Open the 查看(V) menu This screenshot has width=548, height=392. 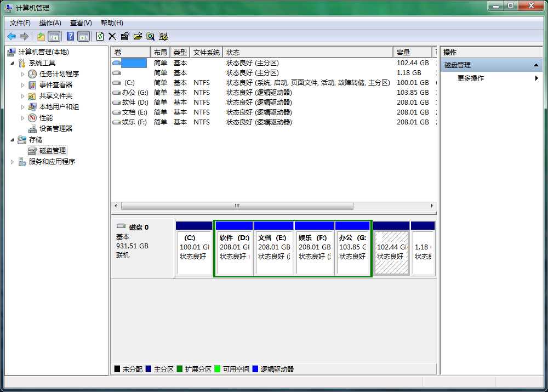81,23
